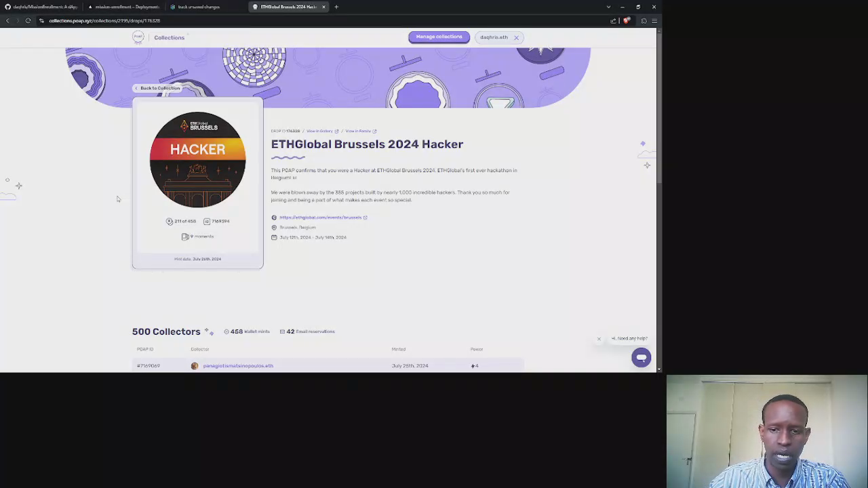Click the 'Hi. Need any help?' message
This screenshot has height=488, width=868.
pos(630,338)
